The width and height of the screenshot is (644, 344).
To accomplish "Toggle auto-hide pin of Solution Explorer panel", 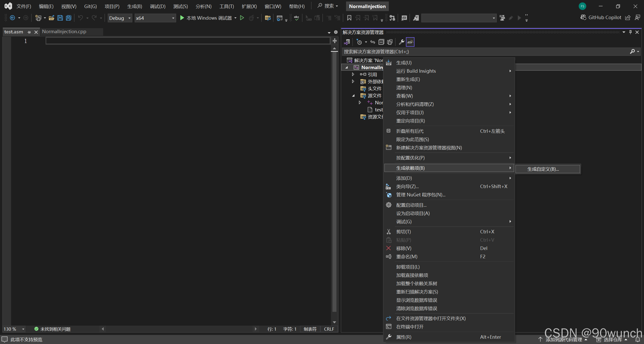I will [x=630, y=32].
